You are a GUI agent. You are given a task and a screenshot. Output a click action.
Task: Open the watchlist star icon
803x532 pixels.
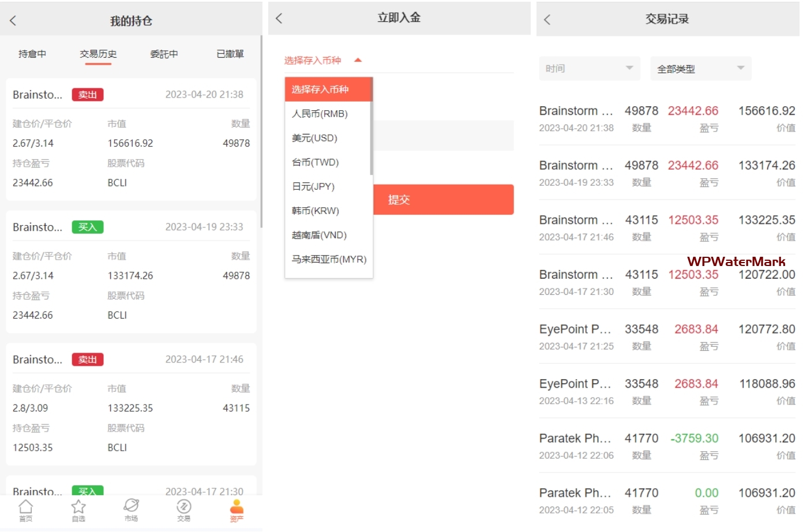pos(78,510)
